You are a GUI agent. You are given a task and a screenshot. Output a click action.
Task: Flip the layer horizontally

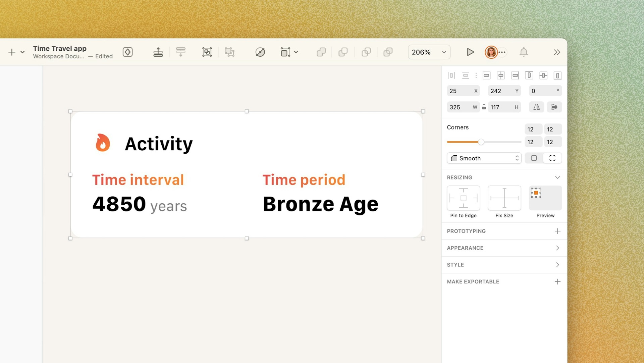[x=537, y=107]
